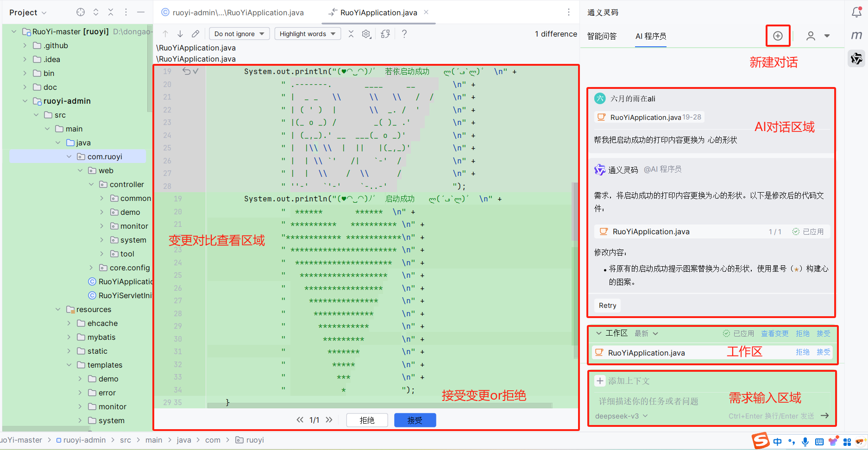Image resolution: width=868 pixels, height=450 pixels.
Task: Hide the Project tool window
Action: (141, 12)
